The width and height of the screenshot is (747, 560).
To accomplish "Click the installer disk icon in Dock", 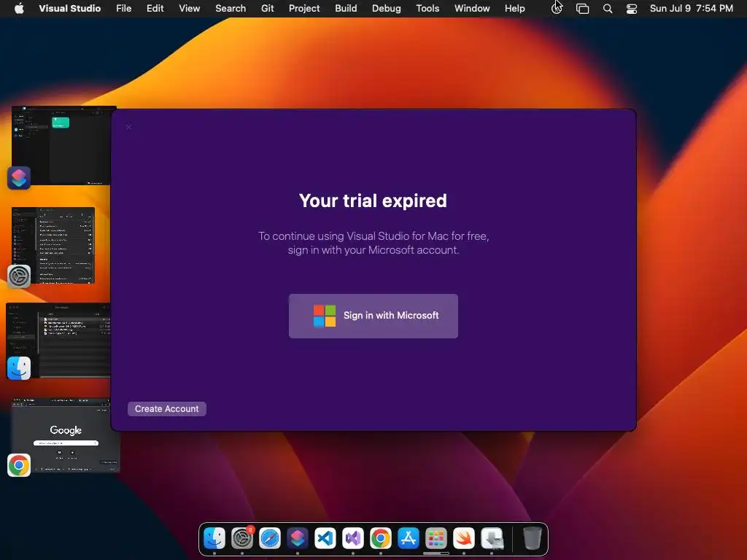I will 492,538.
